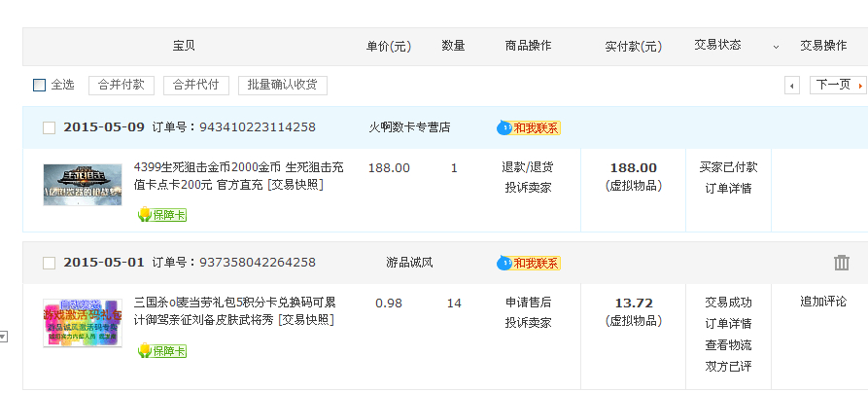Expand the 交易状态 filter dropdown
The width and height of the screenshot is (868, 393).
coord(776,47)
